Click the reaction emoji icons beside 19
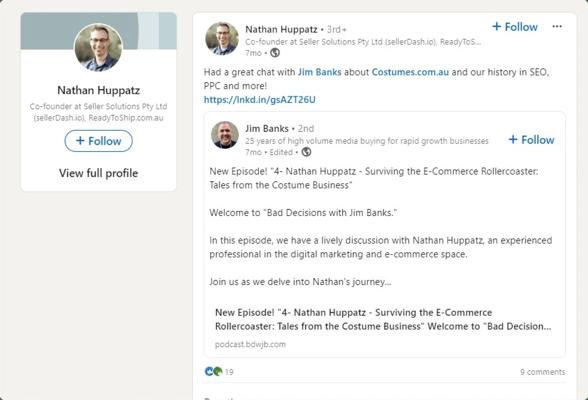This screenshot has height=400, width=588. tap(213, 372)
